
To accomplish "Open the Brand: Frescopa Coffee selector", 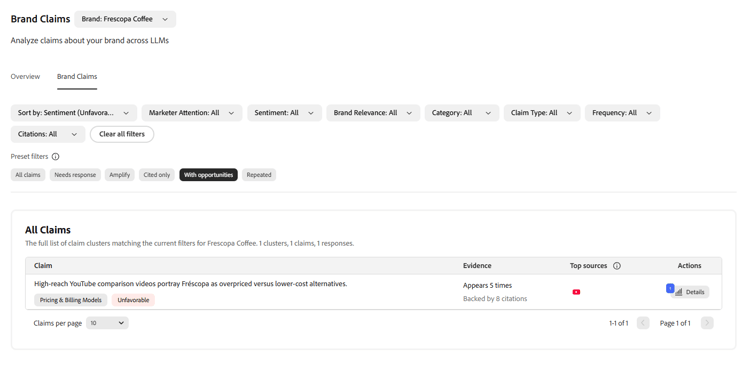I will (125, 19).
